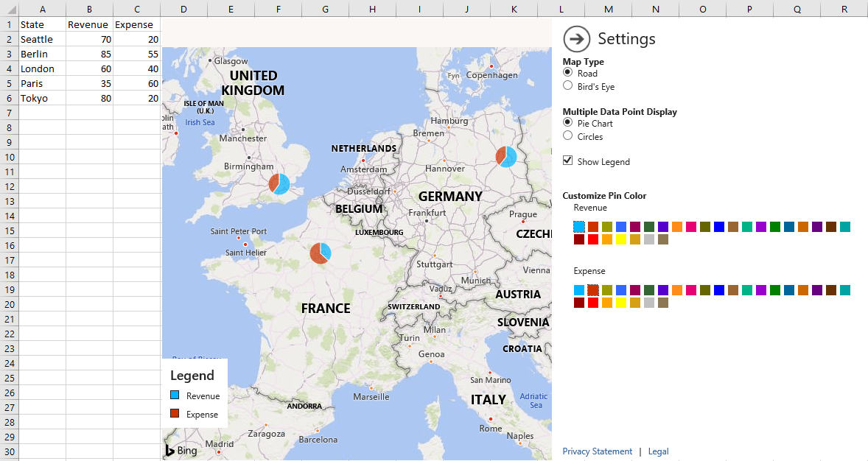Select the column B header

(x=89, y=9)
